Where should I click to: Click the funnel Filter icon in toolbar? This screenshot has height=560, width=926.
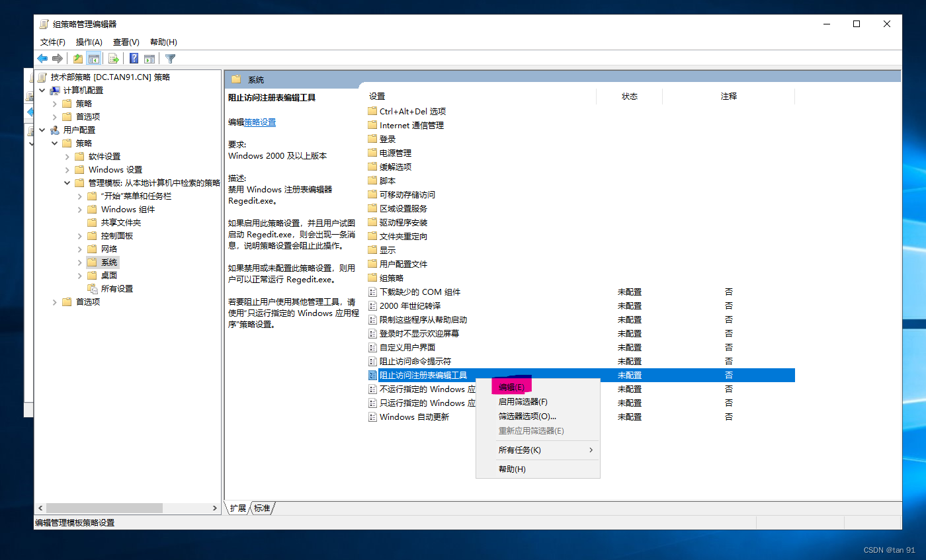click(170, 58)
